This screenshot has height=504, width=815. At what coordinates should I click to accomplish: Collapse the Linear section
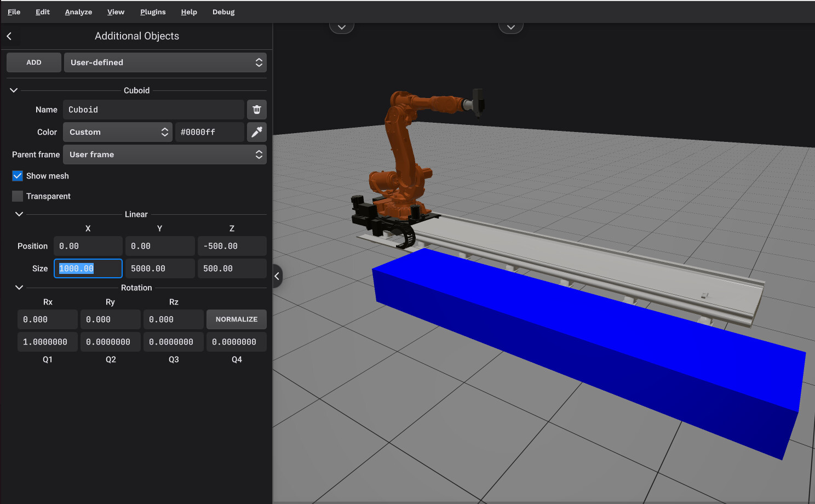coord(19,214)
